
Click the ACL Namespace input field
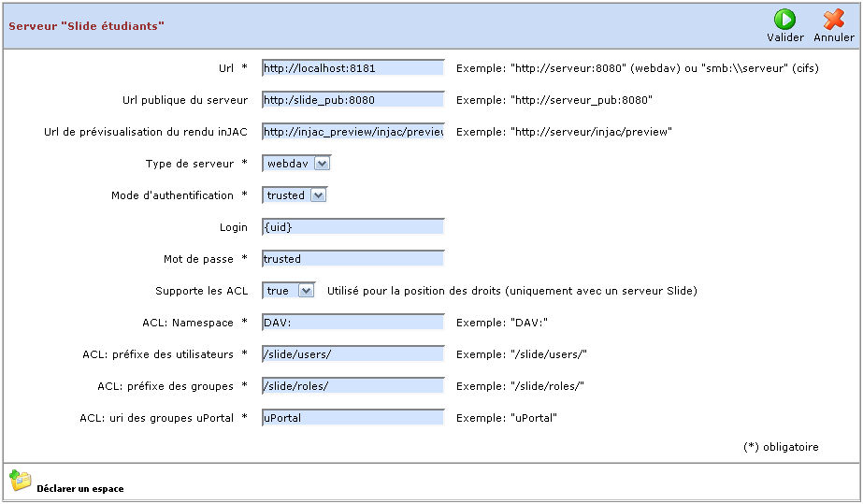coord(352,323)
